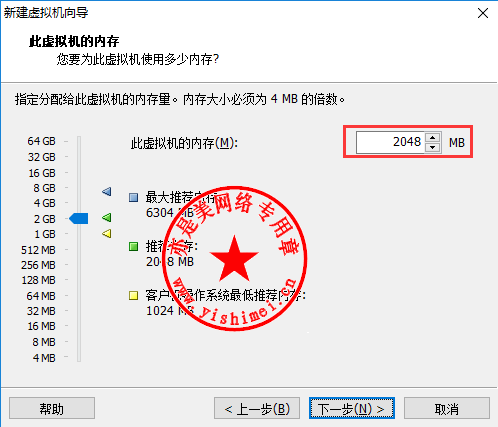Go back with 上一步(B) button
The image size is (498, 427).
tap(257, 408)
